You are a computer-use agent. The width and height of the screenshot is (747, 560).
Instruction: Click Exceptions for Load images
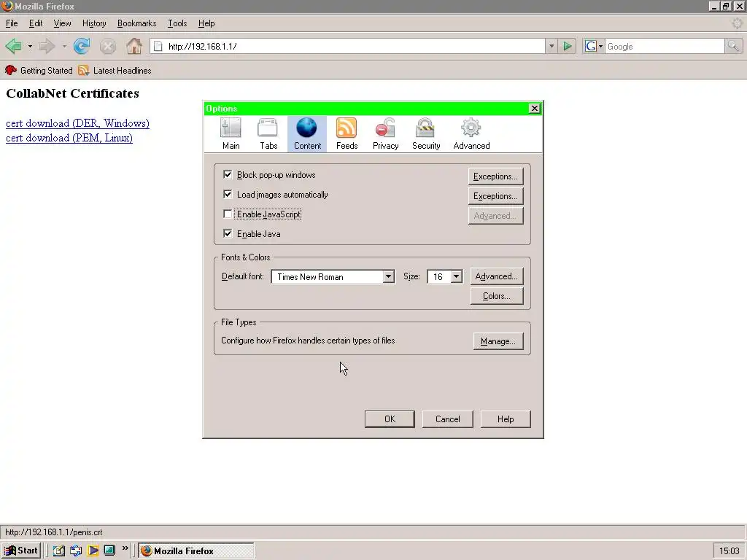tap(495, 195)
